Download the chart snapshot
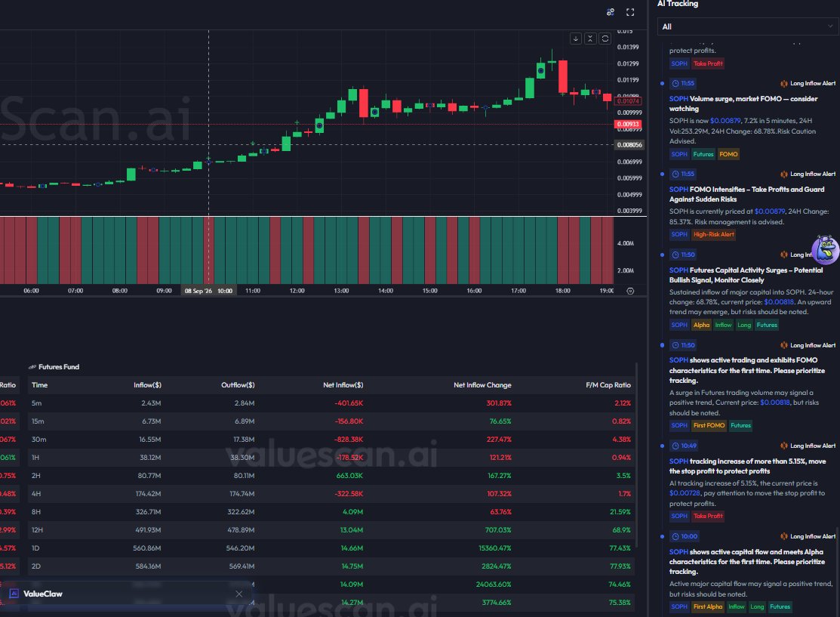Image resolution: width=840 pixels, height=617 pixels. pos(575,39)
